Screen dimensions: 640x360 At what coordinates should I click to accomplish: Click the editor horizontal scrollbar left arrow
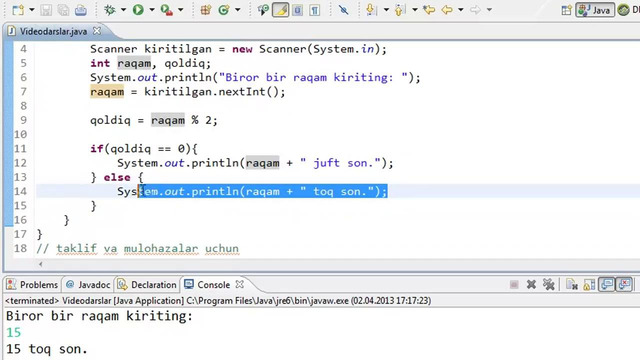point(40,264)
